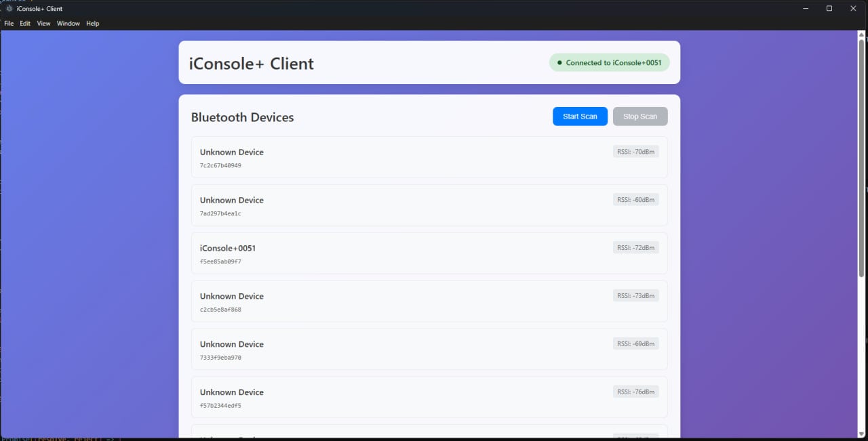Click the iConsole+ Client title bar app icon
The image size is (868, 441).
pyautogui.click(x=9, y=8)
